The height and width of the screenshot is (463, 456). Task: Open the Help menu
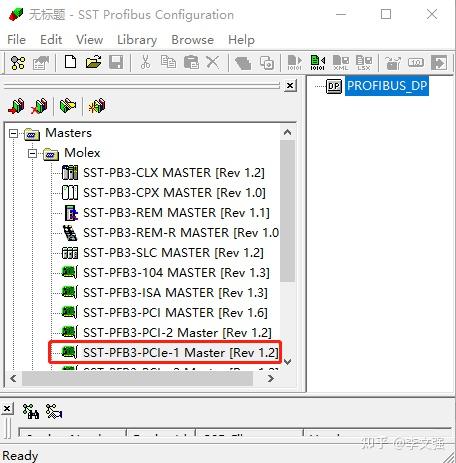pyautogui.click(x=241, y=40)
